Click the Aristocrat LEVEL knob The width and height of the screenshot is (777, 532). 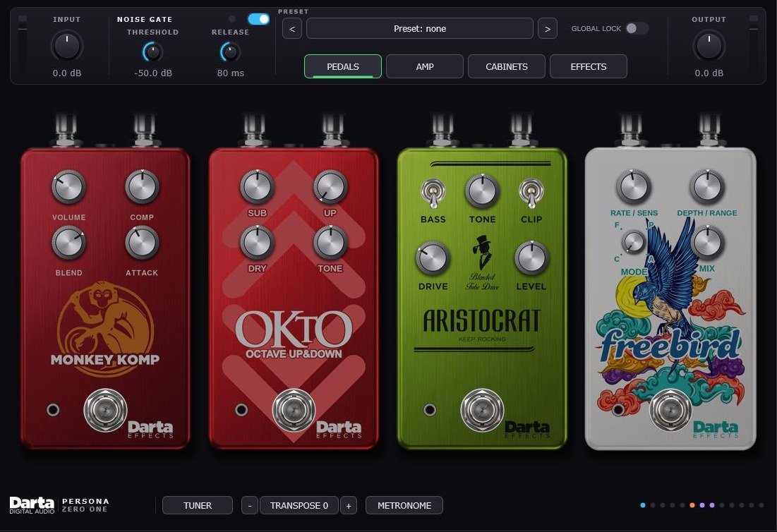coord(531,258)
